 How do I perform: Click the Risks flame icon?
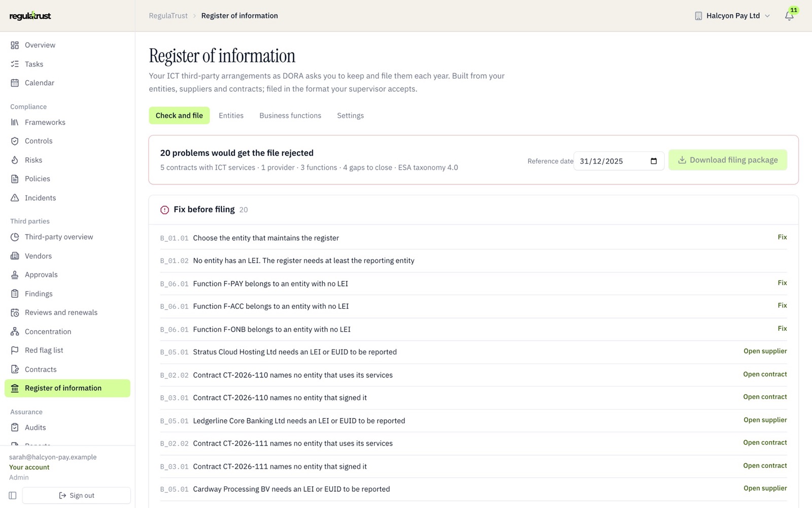(15, 160)
